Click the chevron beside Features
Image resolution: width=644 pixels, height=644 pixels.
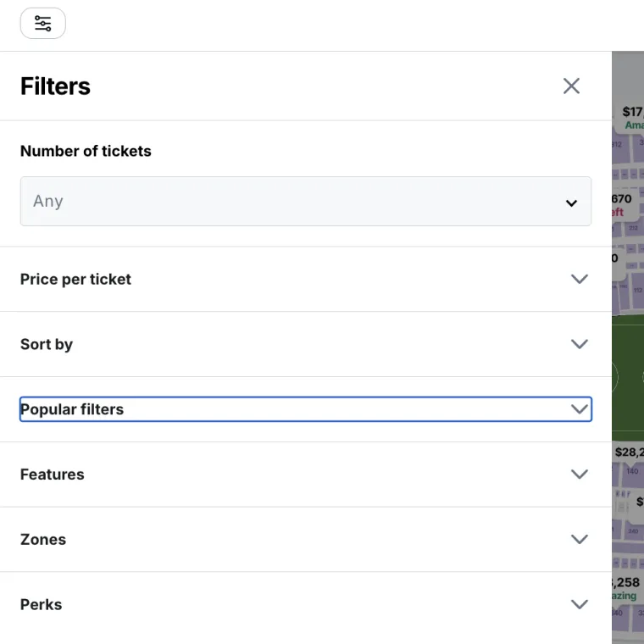coord(580,475)
